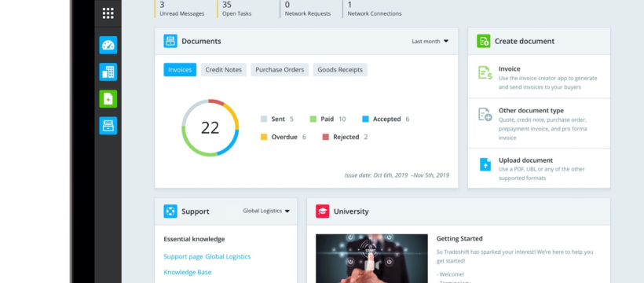Open Support page Global Logistics link
The width and height of the screenshot is (644, 283).
[x=207, y=256]
